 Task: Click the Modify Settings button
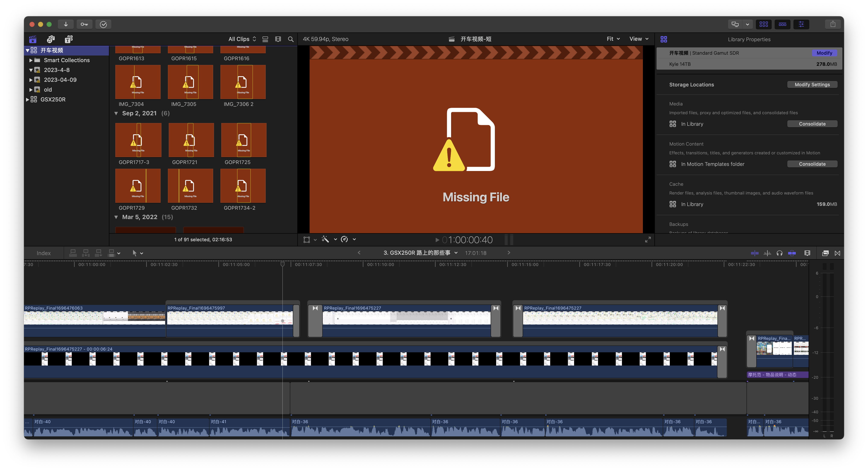pyautogui.click(x=812, y=85)
